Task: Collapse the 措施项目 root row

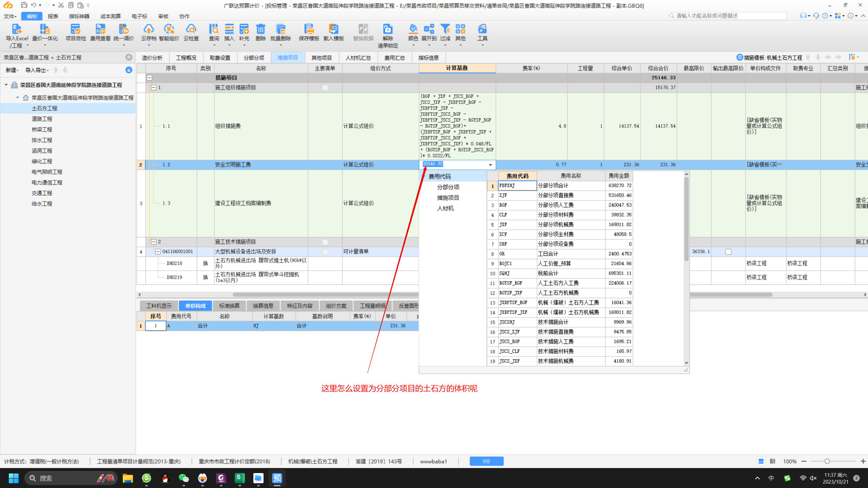Action: 149,78
